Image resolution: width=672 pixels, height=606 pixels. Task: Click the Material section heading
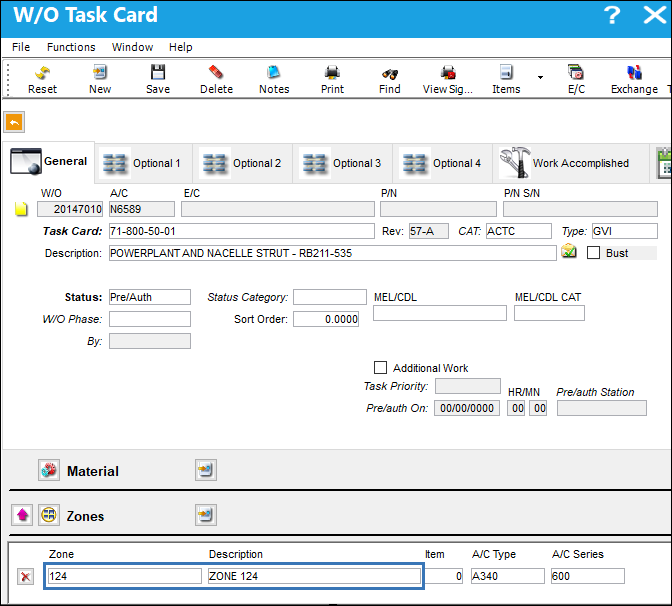click(93, 471)
